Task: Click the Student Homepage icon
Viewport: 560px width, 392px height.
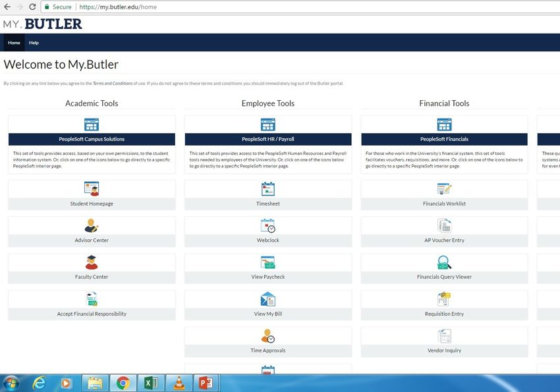Action: (92, 189)
